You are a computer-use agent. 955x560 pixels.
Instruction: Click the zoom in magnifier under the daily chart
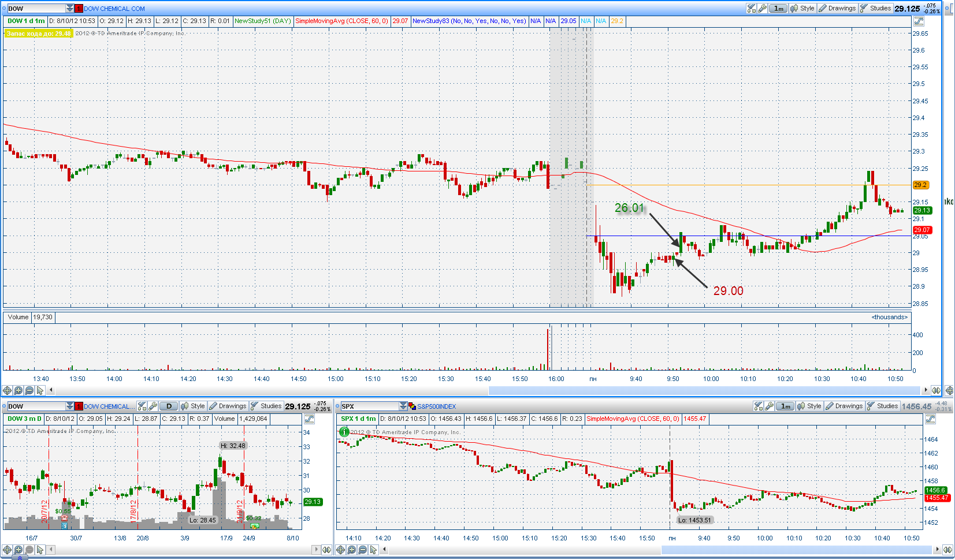tap(18, 550)
